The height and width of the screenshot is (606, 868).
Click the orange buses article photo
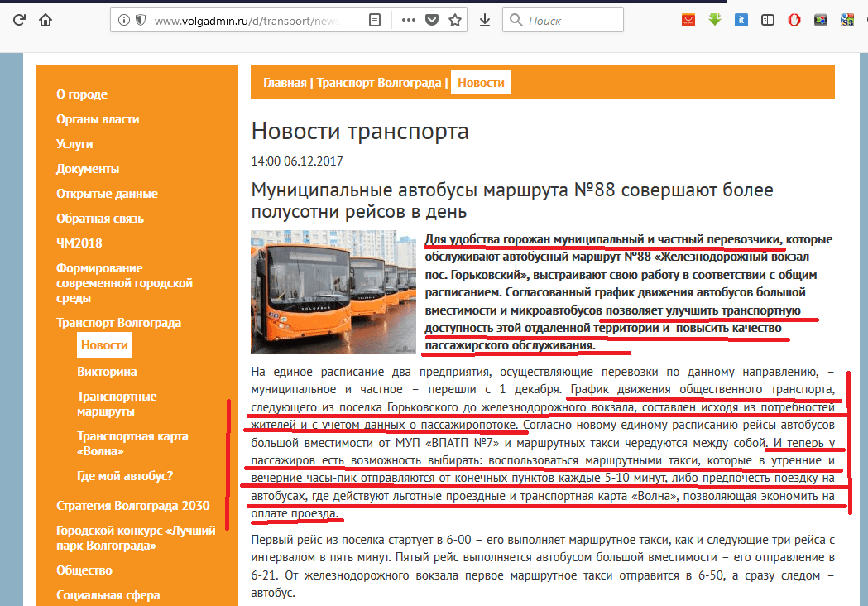click(333, 292)
